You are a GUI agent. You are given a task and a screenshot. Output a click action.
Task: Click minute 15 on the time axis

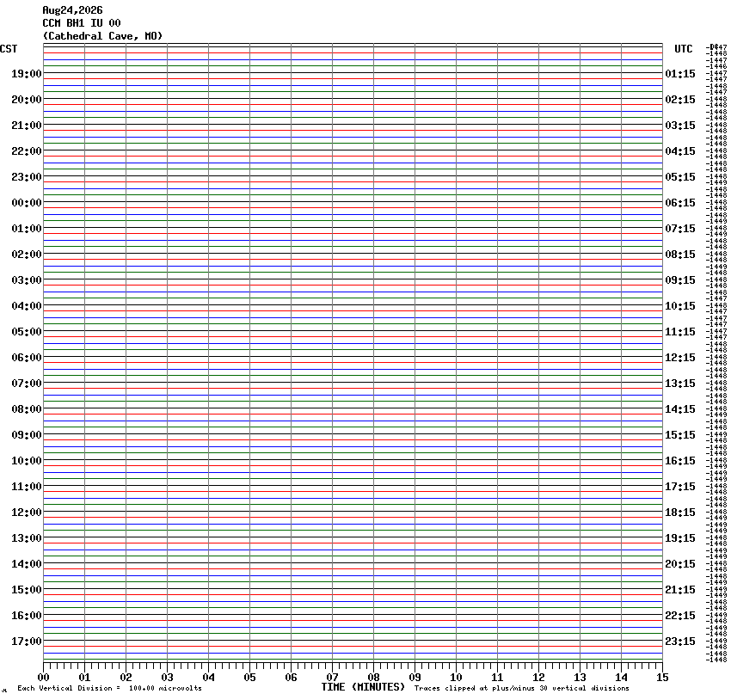tap(662, 677)
